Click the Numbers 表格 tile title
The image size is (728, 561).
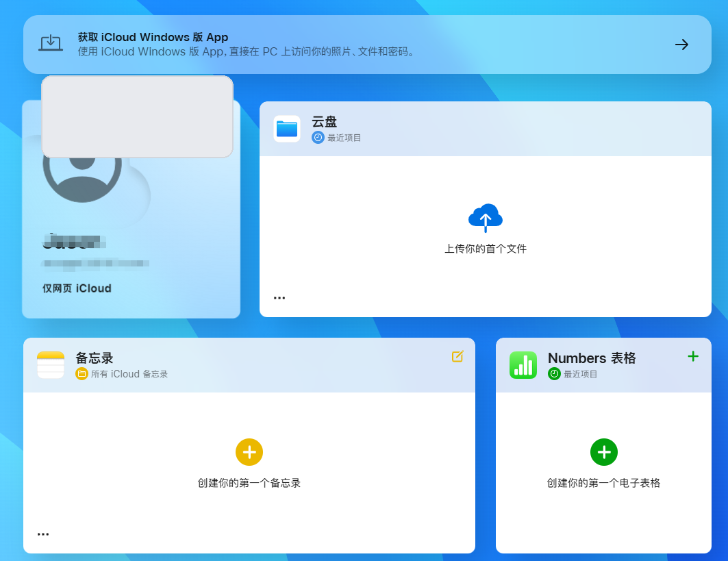click(x=592, y=358)
